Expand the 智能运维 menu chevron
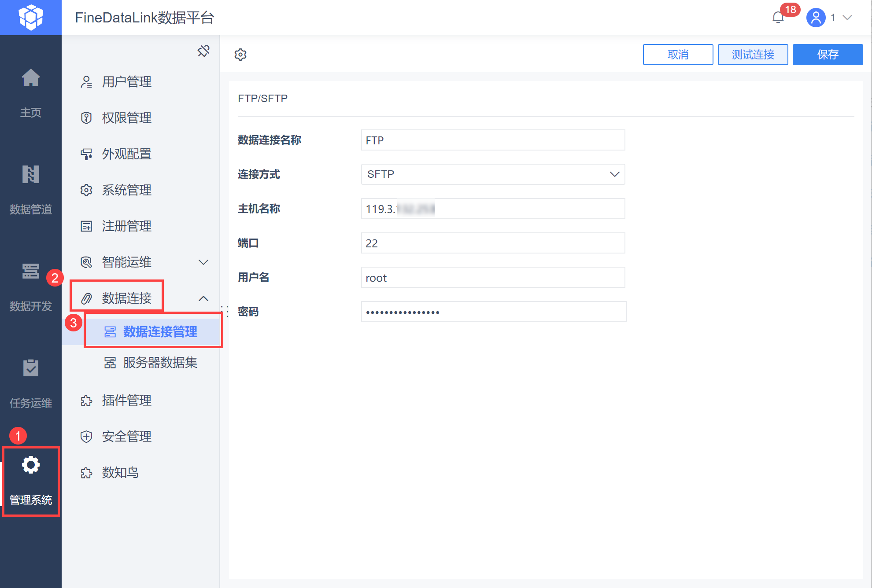Image resolution: width=872 pixels, height=588 pixels. [203, 262]
